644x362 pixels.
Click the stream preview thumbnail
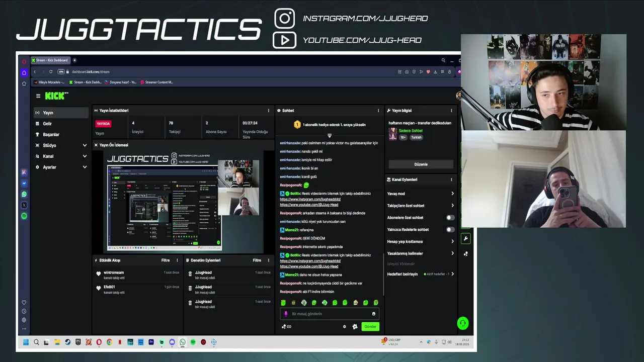pos(183,201)
